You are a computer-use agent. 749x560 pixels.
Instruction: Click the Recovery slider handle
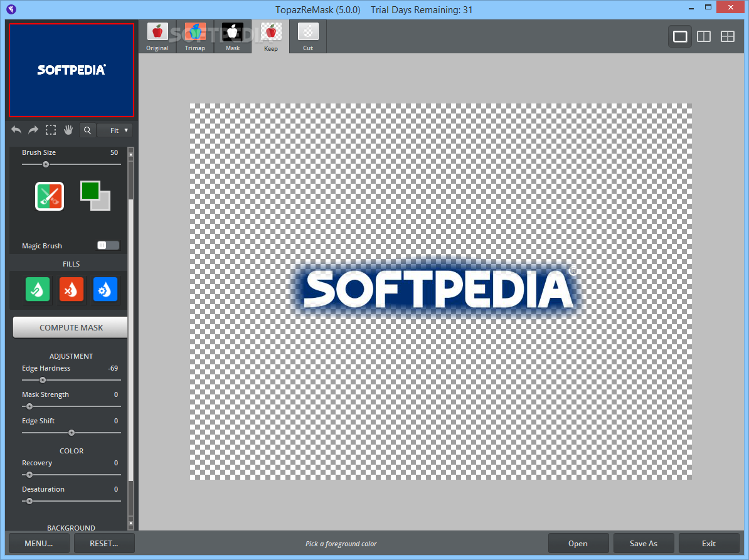(29, 475)
